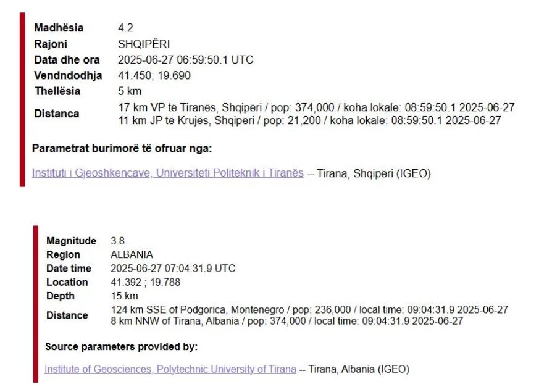Click 'Parametrat burimorë të ofruar nga' heading

coord(122,149)
